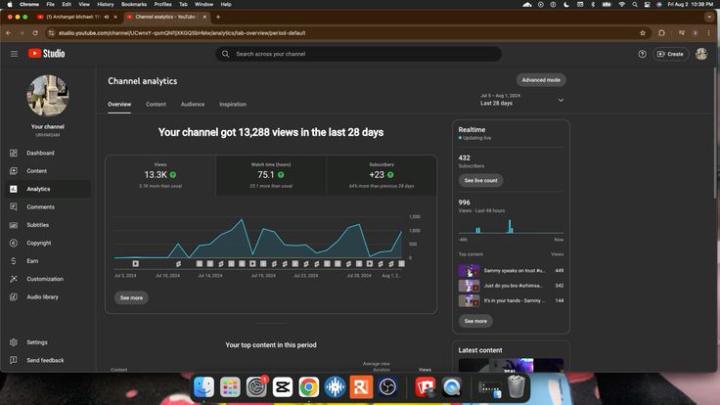Open the Trash in the dock
The image size is (720, 405).
516,387
